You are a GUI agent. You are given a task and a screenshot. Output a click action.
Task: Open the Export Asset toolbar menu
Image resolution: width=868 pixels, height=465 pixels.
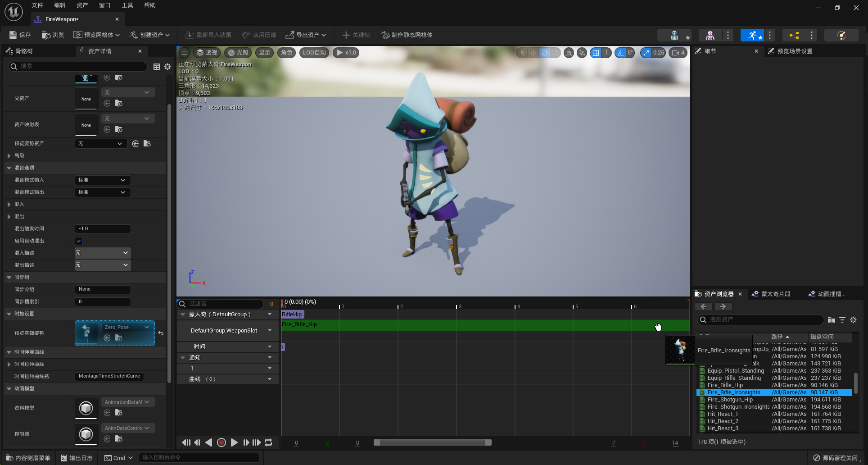point(306,35)
